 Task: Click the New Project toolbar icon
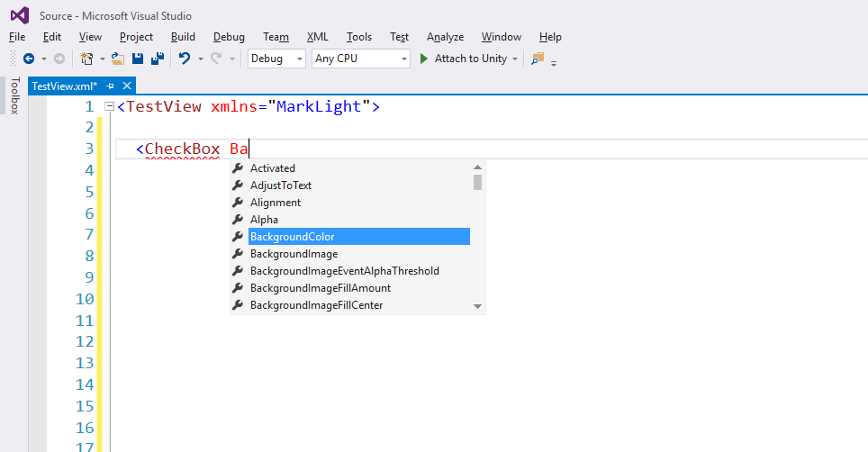[x=87, y=59]
